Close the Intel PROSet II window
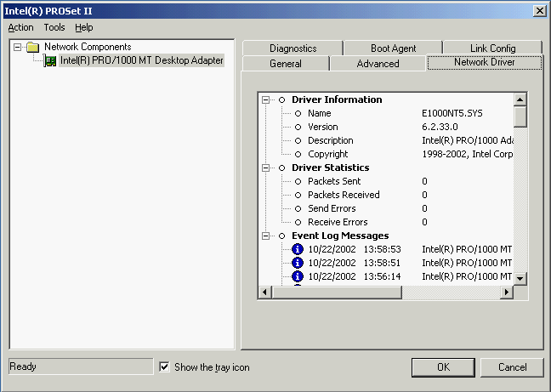Screen dimensions: 551x392 [x=539, y=11]
